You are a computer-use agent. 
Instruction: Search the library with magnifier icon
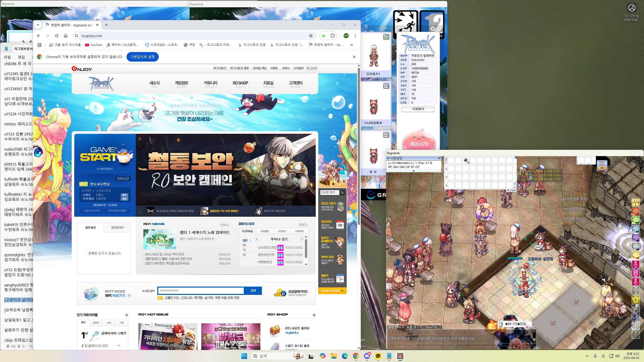[x=342, y=192]
